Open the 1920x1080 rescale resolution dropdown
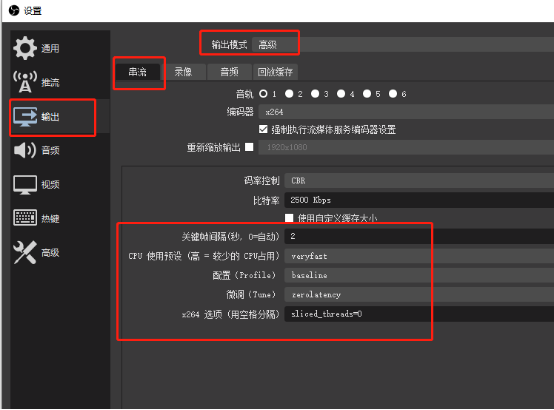 tap(406, 147)
